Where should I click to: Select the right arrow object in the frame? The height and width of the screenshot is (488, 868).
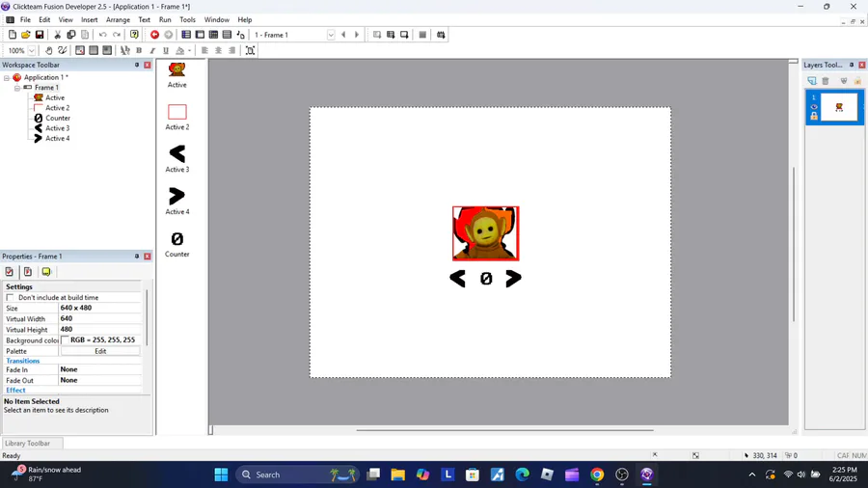pos(514,279)
